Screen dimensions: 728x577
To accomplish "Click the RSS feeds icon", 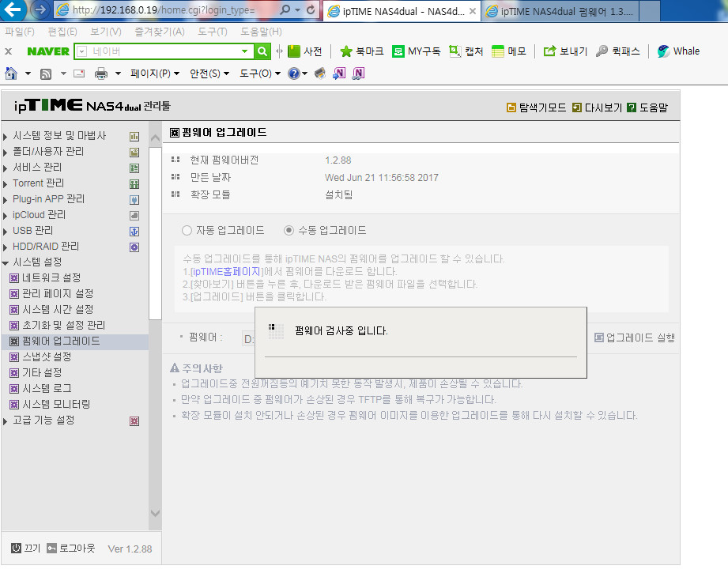I will click(x=46, y=74).
